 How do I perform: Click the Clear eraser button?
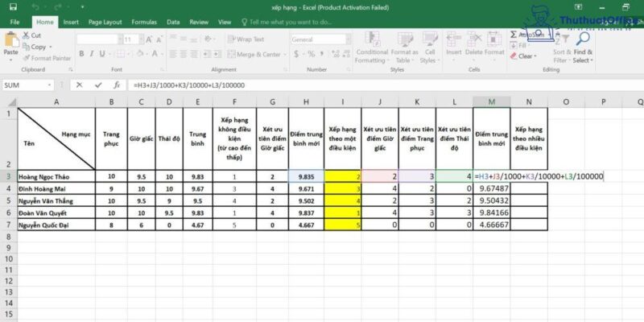coord(523,56)
